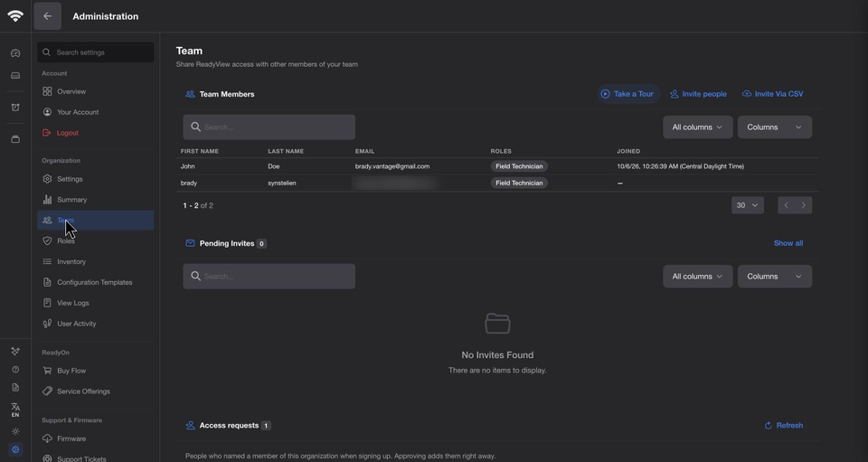Open Pending Invites All columns dropdown
Screen dimensions: 868x462
click(697, 276)
